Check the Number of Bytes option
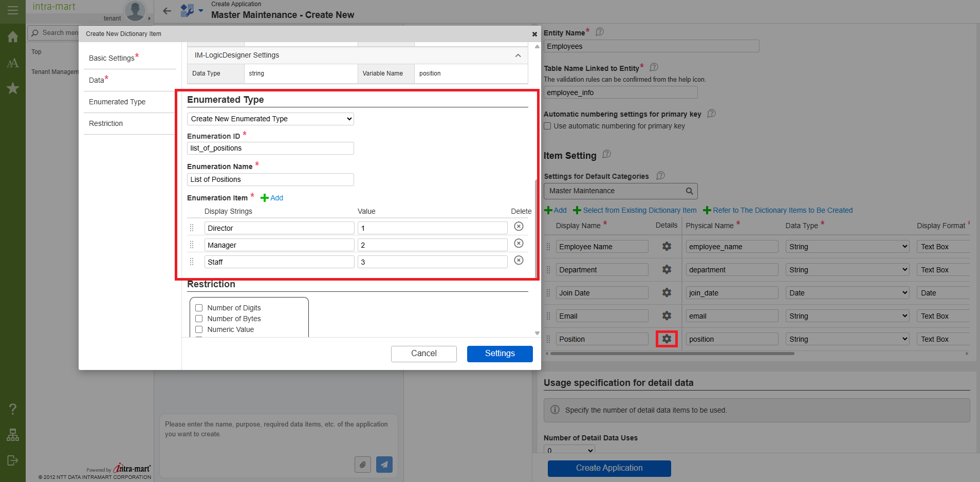 [x=199, y=319]
